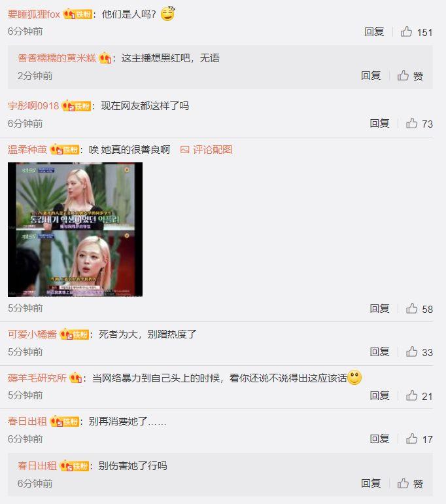Click thumbs-up on comment with 17 likes
The width and height of the screenshot is (446, 504).
[x=411, y=439]
